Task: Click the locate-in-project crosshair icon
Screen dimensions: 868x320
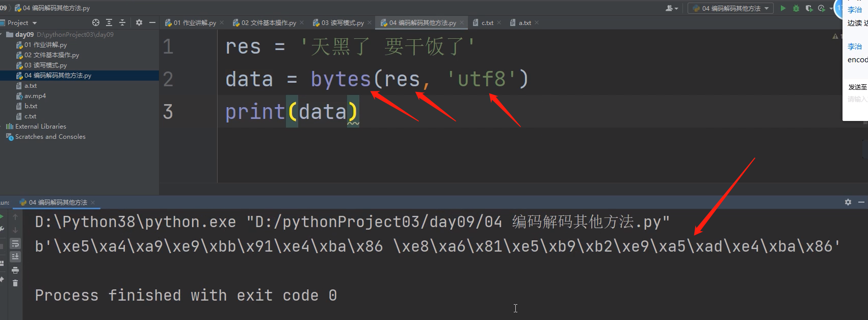Action: coord(96,22)
